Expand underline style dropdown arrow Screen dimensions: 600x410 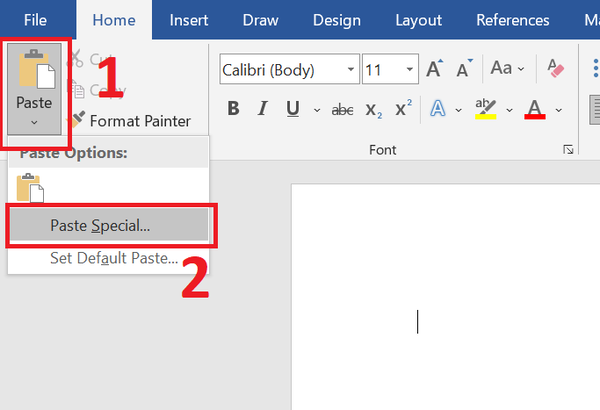point(317,110)
